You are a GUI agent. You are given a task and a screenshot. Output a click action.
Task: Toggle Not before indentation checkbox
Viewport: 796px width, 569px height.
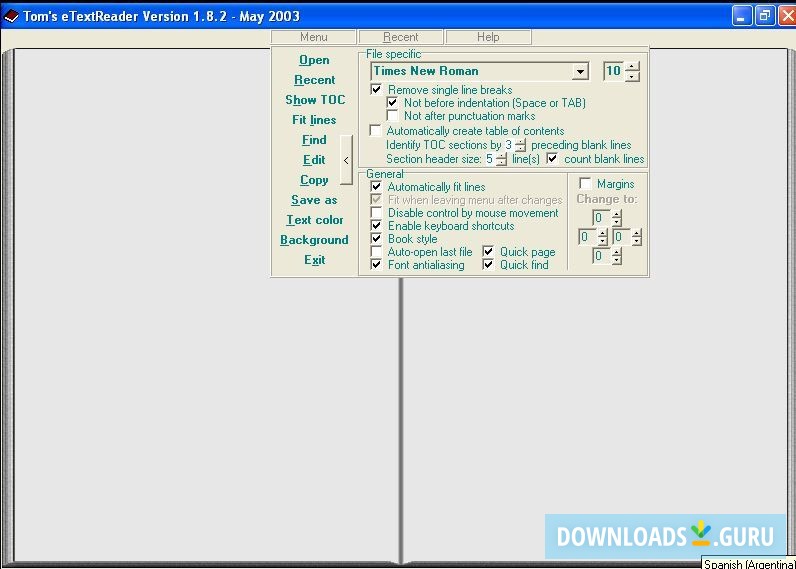pos(392,103)
